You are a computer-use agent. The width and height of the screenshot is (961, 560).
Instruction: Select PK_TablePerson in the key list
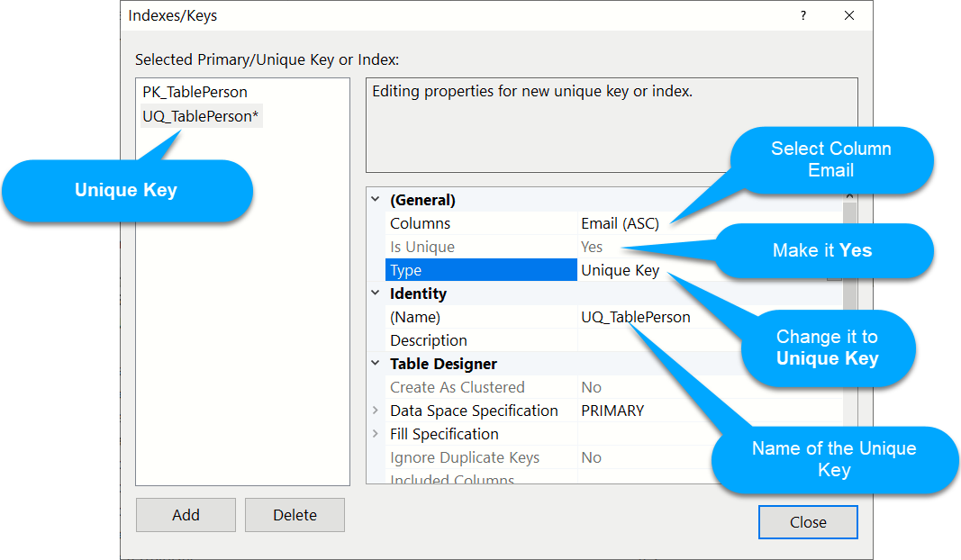pyautogui.click(x=195, y=92)
